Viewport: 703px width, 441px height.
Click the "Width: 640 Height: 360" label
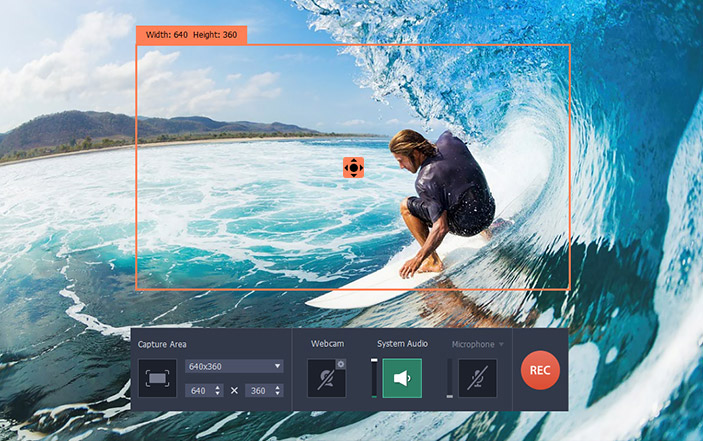(x=191, y=35)
